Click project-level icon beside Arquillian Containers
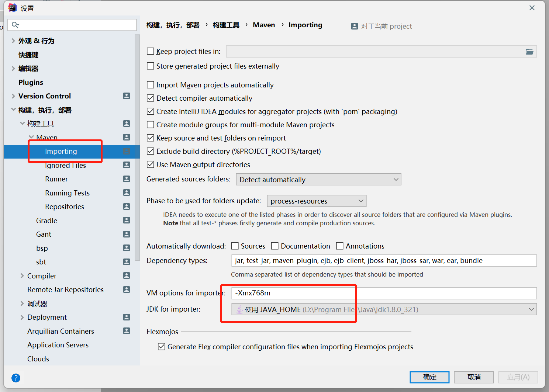 click(x=127, y=331)
